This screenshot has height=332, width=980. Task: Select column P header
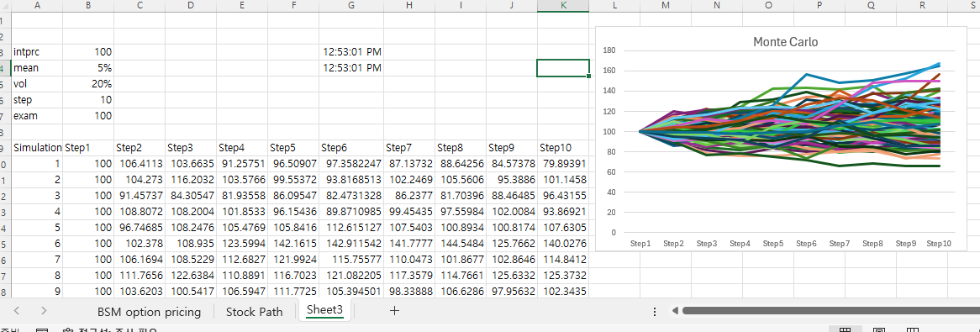pyautogui.click(x=819, y=6)
